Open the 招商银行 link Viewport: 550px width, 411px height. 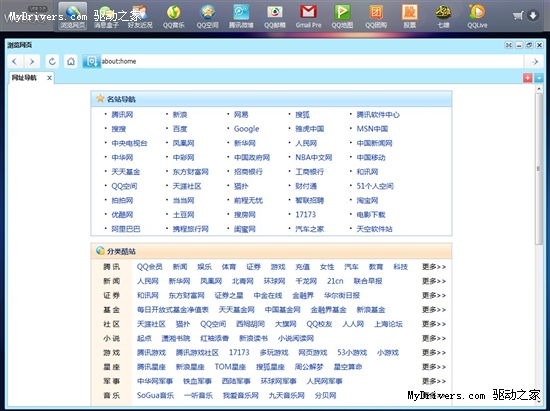pyautogui.click(x=248, y=172)
